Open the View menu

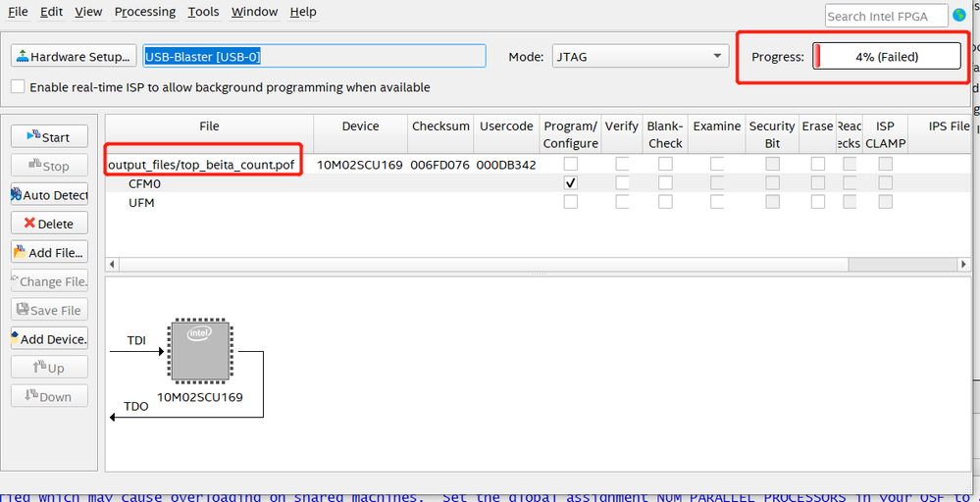[88, 12]
